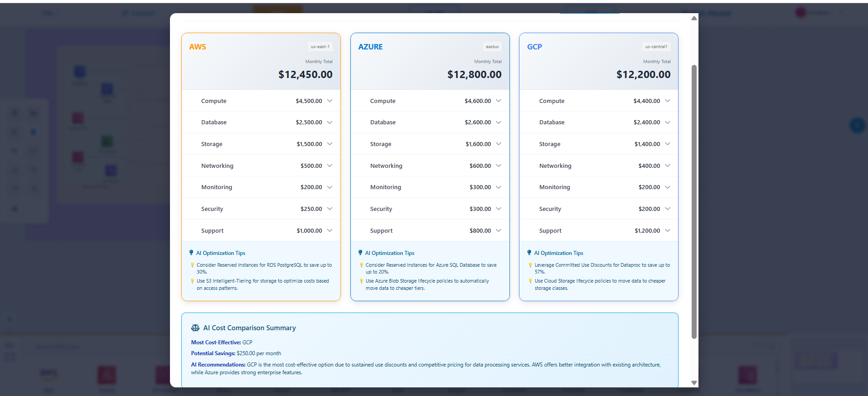The image size is (868, 396).
Task: Click the GCP monthly total $12,200.00
Action: [644, 74]
